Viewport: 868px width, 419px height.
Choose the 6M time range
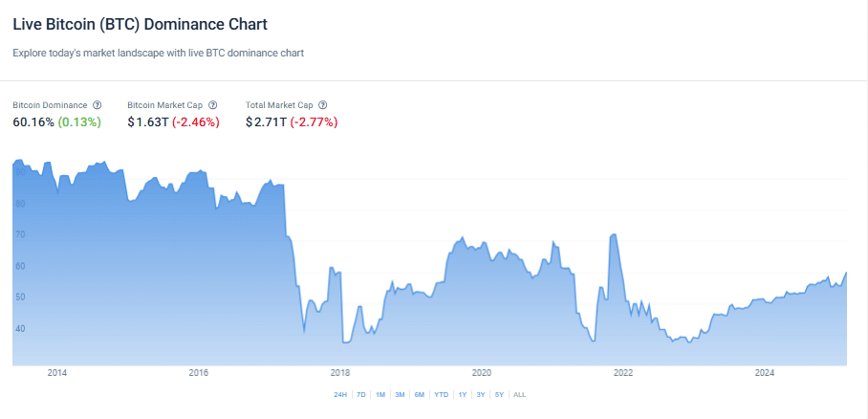(420, 394)
